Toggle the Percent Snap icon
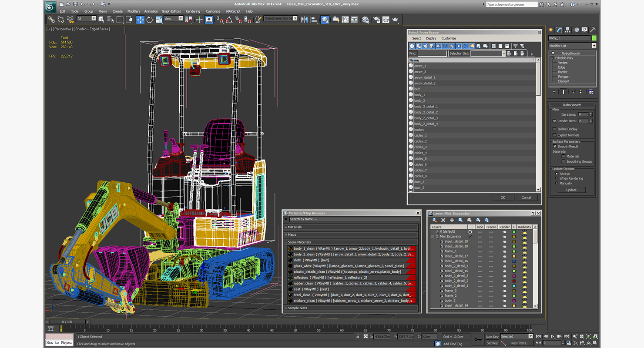The width and height of the screenshot is (644, 348). coord(238,20)
